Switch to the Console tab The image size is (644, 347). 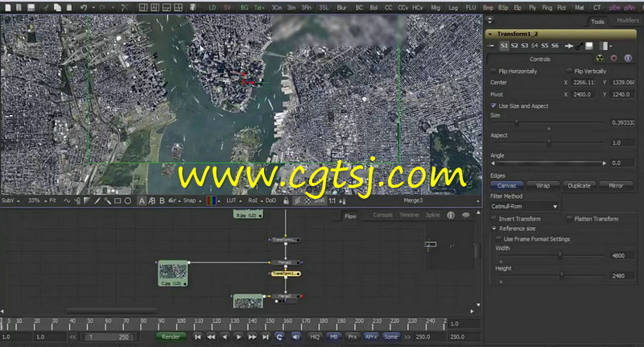(382, 215)
